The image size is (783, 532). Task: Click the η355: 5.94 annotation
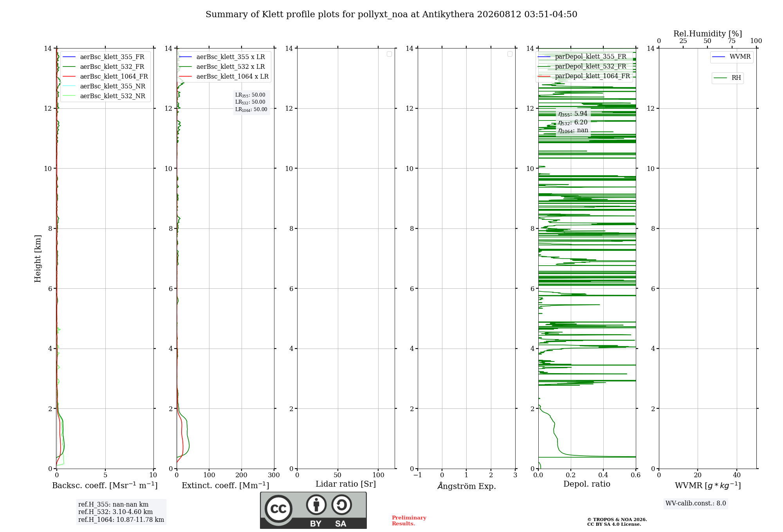[573, 114]
